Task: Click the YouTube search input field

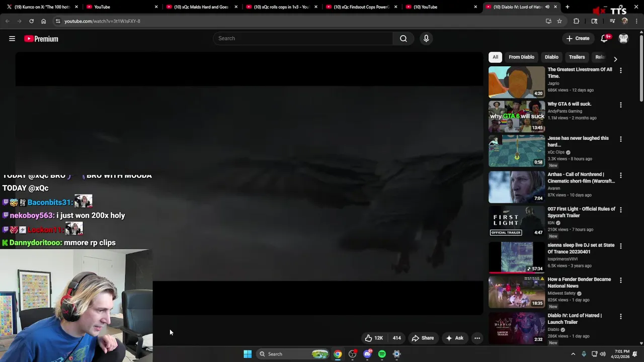Action: (x=303, y=39)
